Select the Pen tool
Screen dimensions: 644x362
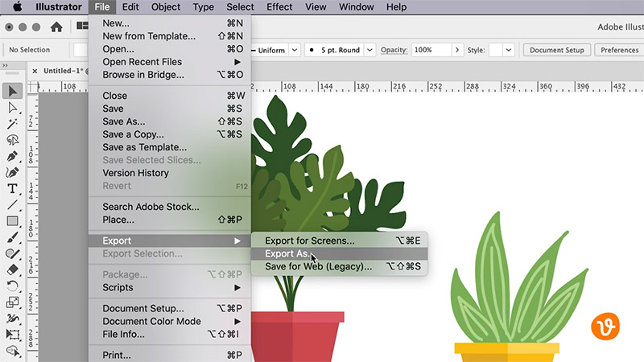pos(12,156)
